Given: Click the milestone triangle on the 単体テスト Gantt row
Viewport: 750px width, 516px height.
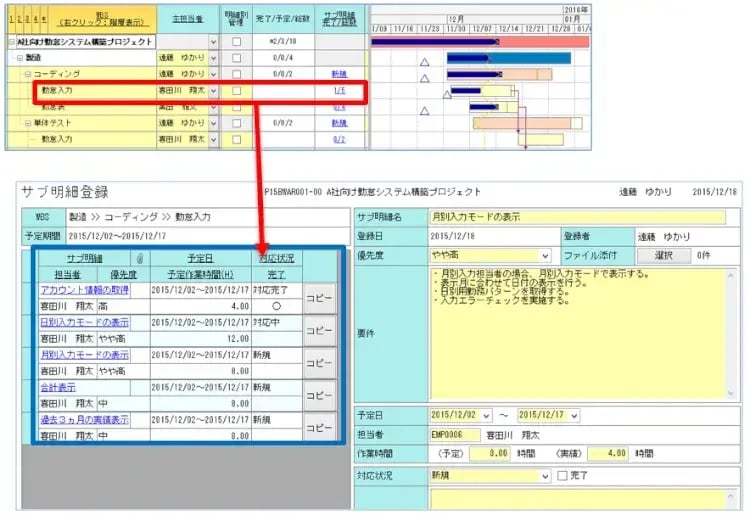Looking at the screenshot, I should tap(425, 110).
